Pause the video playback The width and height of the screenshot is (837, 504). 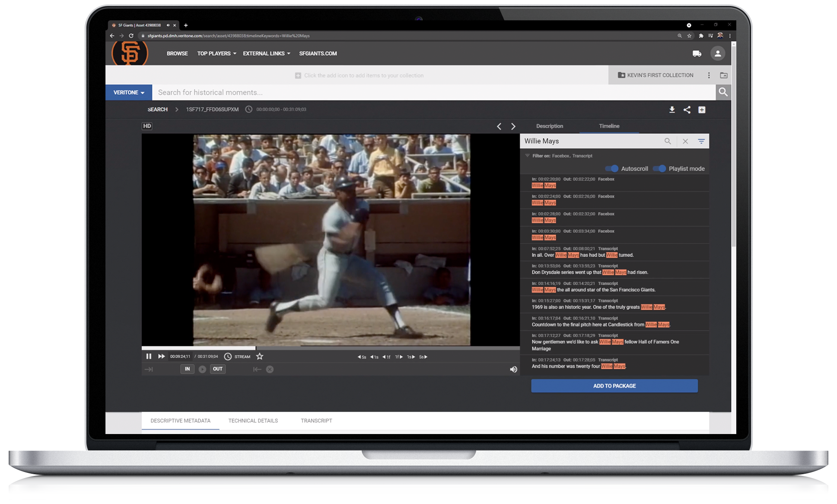(149, 356)
